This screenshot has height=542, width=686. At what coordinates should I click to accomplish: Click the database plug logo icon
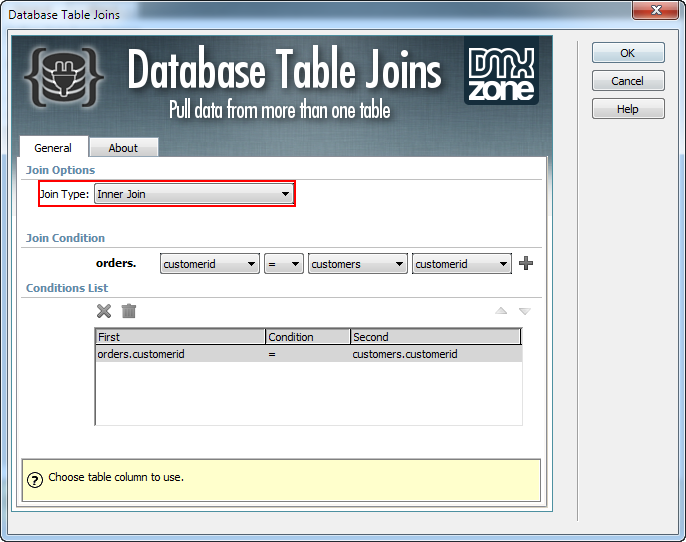[x=64, y=77]
